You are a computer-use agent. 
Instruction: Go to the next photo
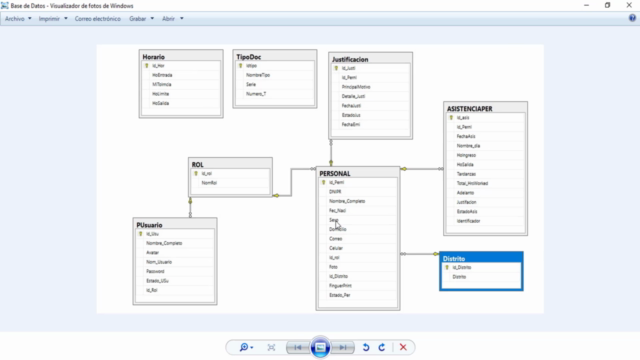[343, 347]
